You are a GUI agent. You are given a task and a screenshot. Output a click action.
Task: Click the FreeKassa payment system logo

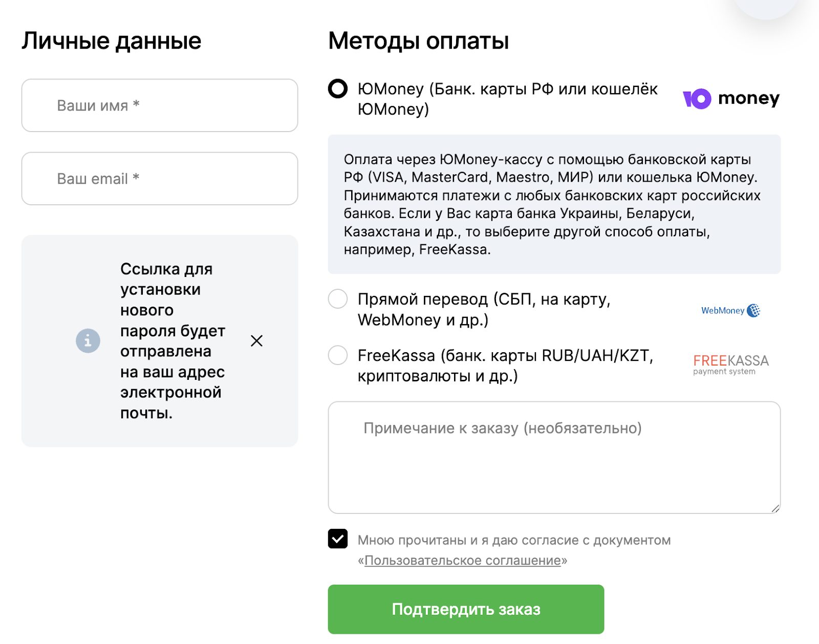point(730,364)
